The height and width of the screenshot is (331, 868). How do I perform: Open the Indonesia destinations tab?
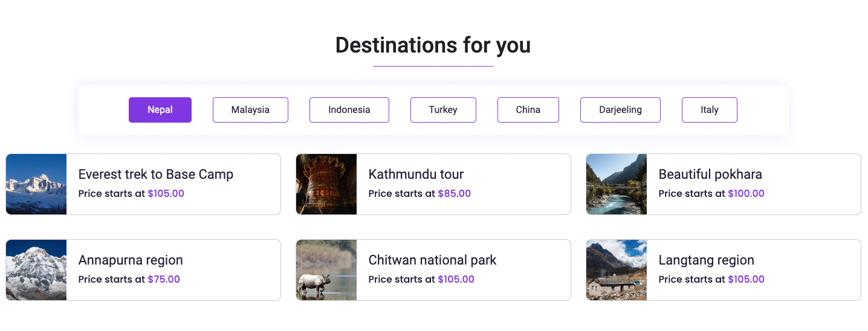pos(349,110)
